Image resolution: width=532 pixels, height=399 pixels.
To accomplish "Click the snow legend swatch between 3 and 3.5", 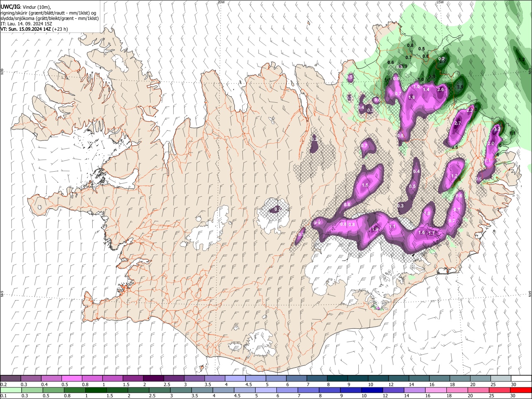I will click(194, 378).
